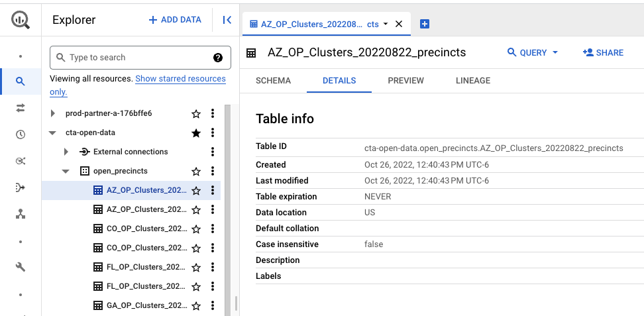Switch to the PREVIEW tab
Screen dimensions: 644x316
[405, 81]
